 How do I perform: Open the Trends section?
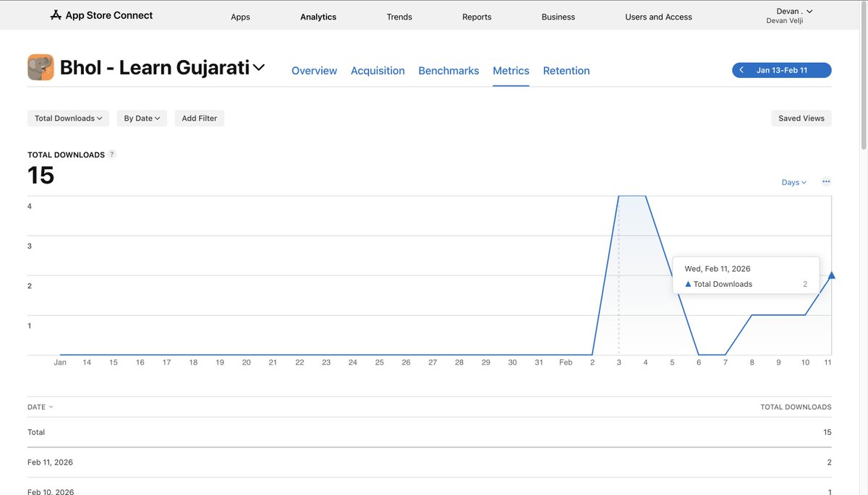coord(399,17)
